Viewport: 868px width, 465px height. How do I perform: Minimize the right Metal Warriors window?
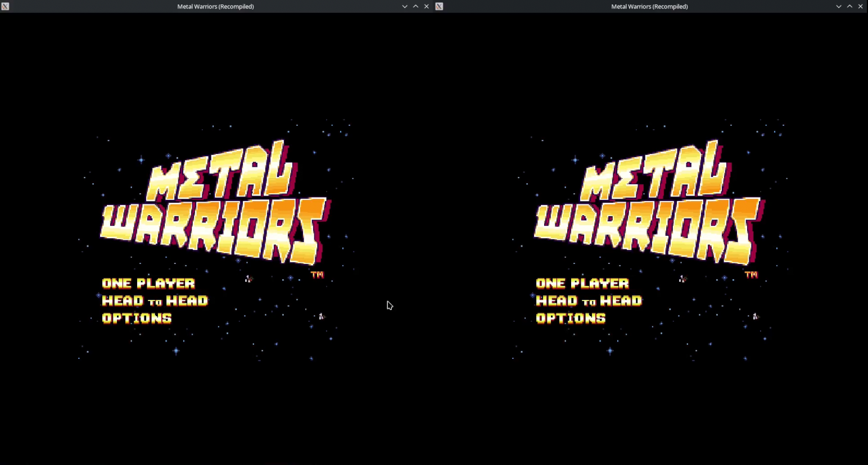coord(839,7)
